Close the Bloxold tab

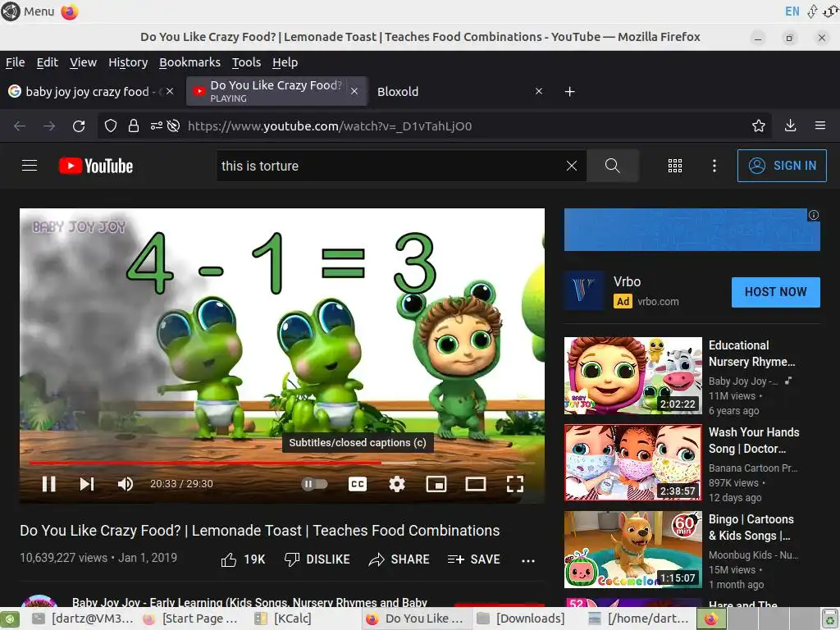tap(539, 92)
